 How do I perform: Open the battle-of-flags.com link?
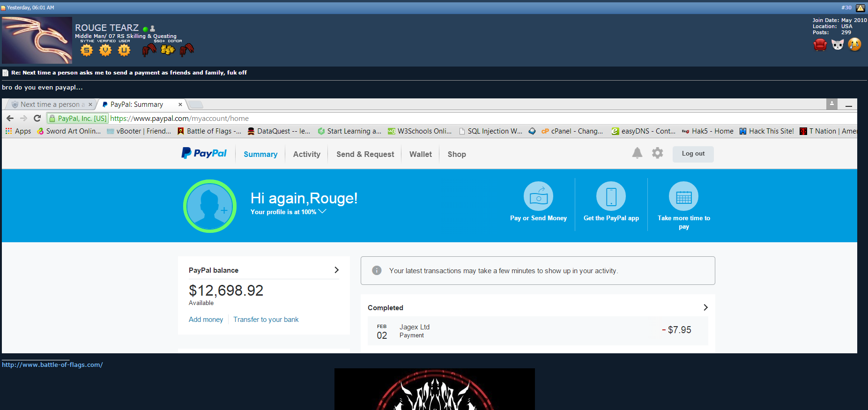coord(52,365)
